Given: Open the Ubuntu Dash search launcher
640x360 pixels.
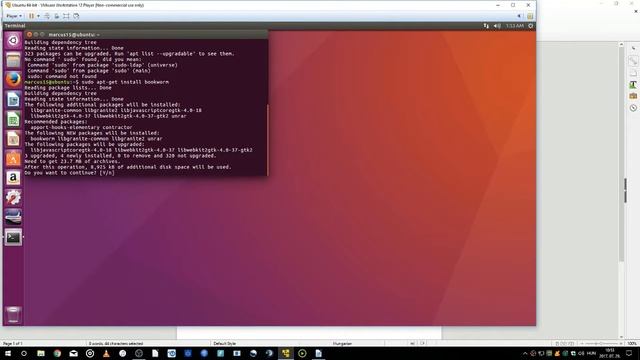Looking at the screenshot, I should coord(13,40).
